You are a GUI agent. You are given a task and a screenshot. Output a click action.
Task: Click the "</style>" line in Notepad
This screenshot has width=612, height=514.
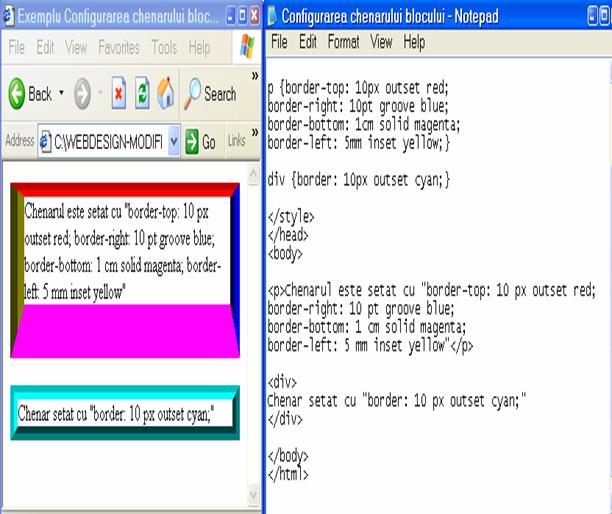point(291,217)
